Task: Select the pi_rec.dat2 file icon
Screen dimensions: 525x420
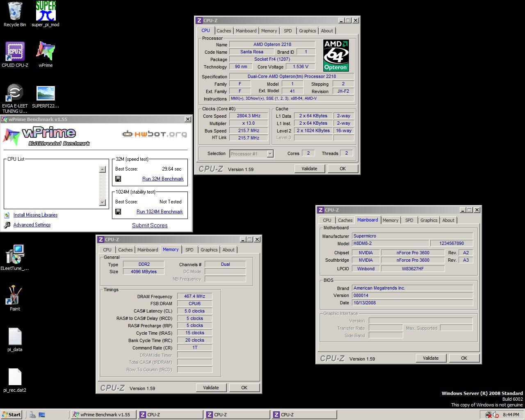Action: pyautogui.click(x=15, y=380)
